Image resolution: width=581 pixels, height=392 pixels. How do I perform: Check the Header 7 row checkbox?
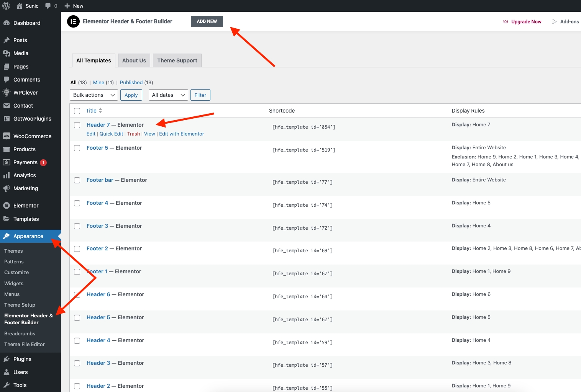[77, 125]
